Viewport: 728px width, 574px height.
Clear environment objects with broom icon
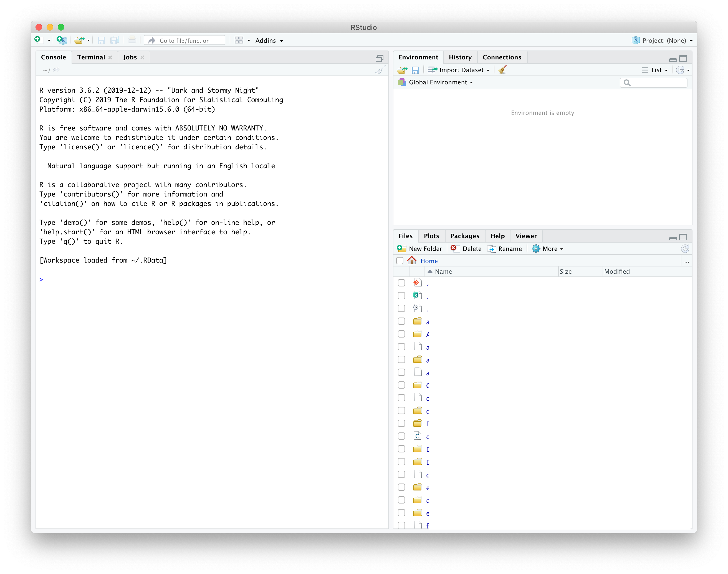tap(502, 70)
